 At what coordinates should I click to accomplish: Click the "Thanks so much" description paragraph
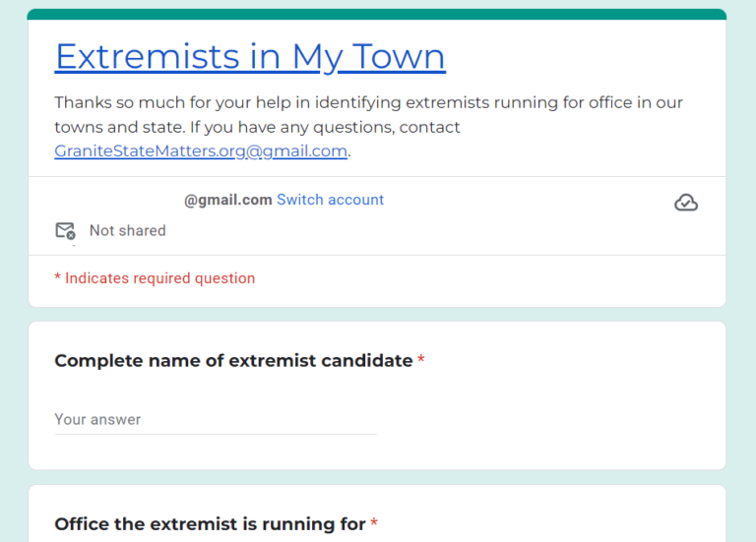point(368,103)
